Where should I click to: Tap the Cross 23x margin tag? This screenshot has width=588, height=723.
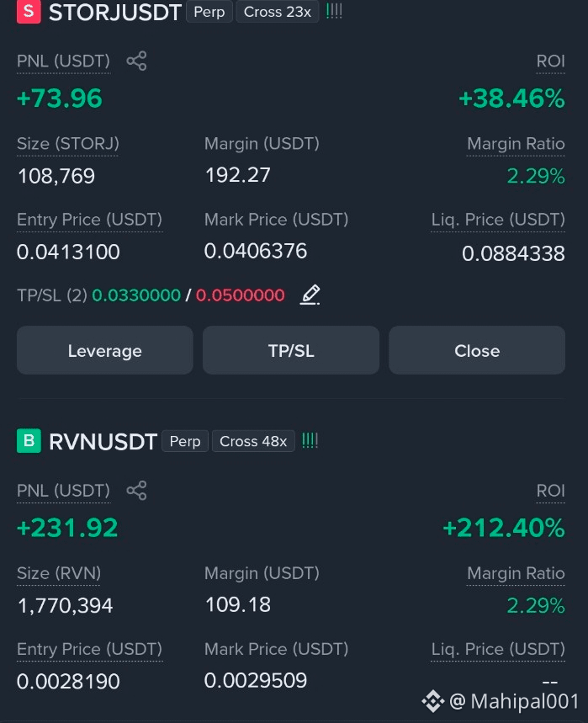coord(277,12)
